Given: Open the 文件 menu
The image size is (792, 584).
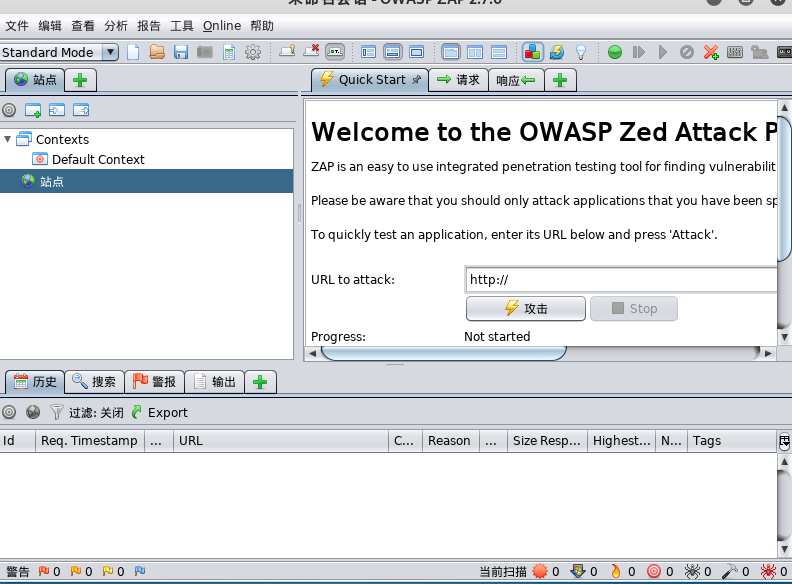Looking at the screenshot, I should (x=17, y=25).
